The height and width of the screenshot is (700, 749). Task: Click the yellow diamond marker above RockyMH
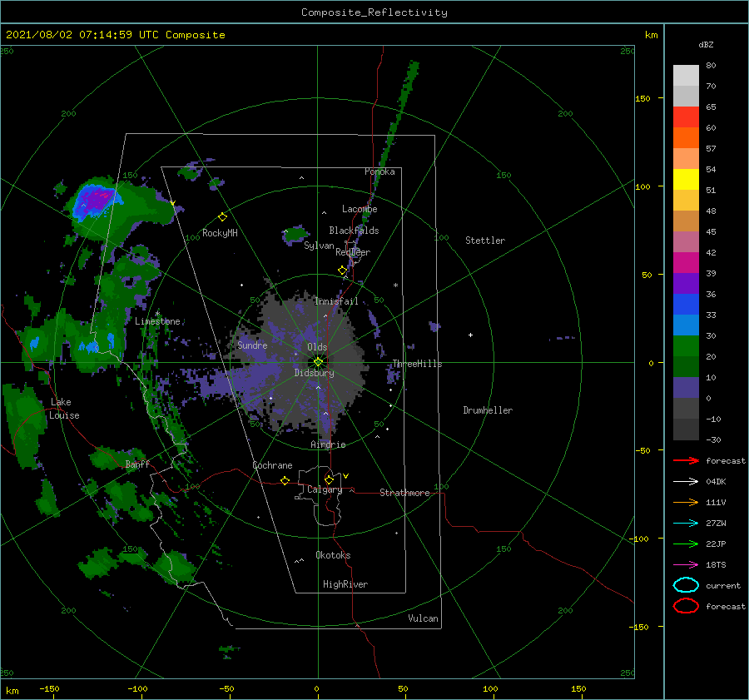pos(222,217)
